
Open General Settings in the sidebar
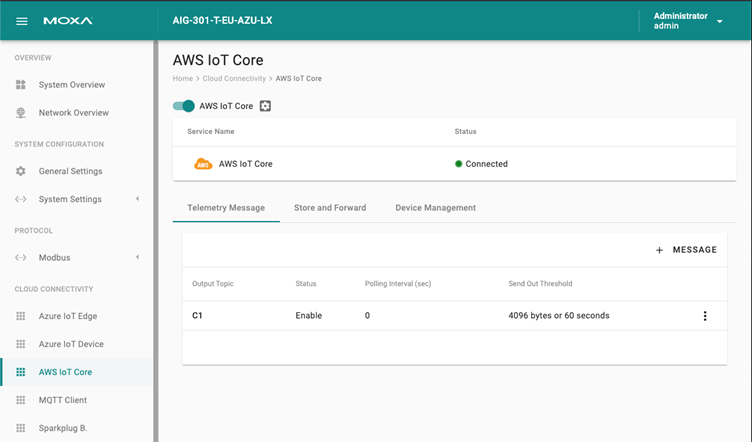(x=70, y=171)
